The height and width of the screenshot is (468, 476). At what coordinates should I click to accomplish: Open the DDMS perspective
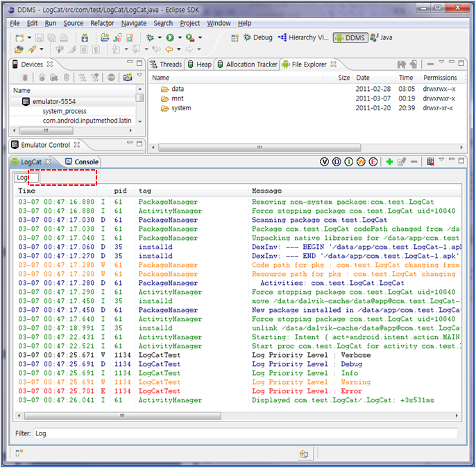350,37
